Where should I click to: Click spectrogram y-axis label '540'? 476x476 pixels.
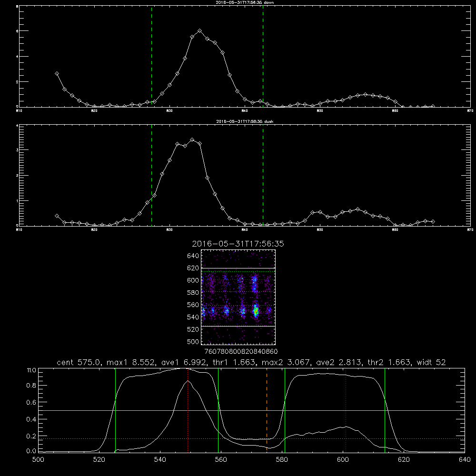(x=193, y=317)
